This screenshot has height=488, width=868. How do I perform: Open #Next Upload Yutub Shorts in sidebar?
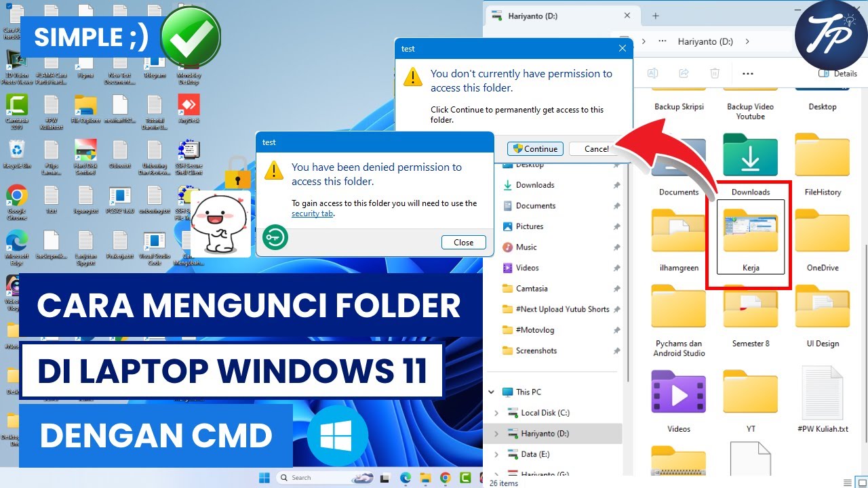pos(561,309)
